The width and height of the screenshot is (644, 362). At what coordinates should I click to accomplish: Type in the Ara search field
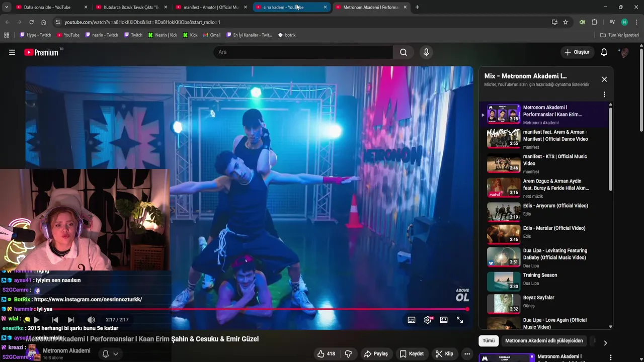coord(303,52)
